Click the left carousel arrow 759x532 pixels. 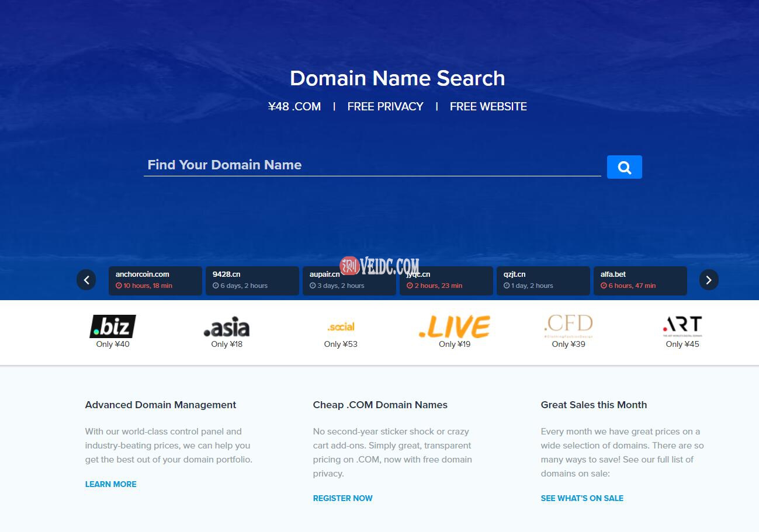86,280
